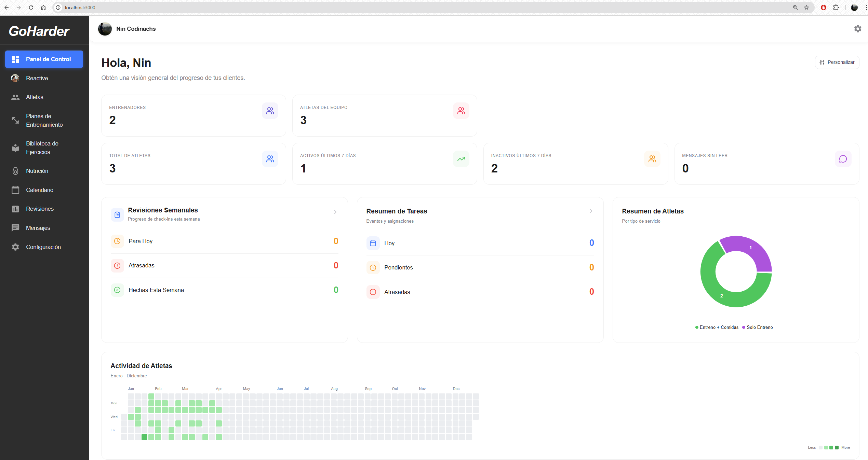Image resolution: width=868 pixels, height=460 pixels.
Task: Click the Inactivos últimos 7 días orange icon
Action: [652, 159]
